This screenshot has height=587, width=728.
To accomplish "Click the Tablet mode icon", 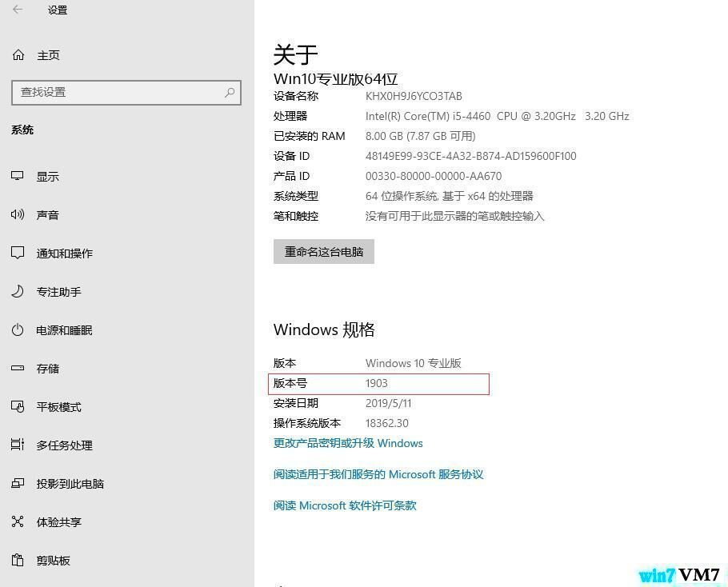I will point(18,406).
